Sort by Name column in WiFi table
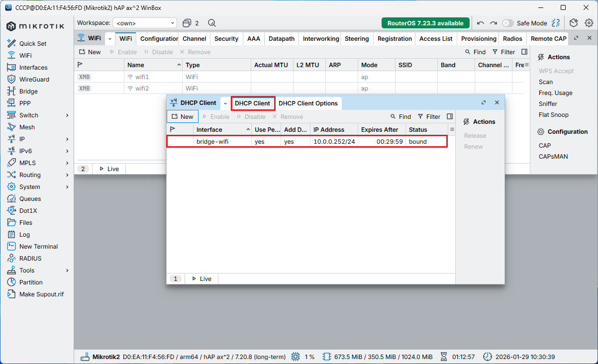The width and height of the screenshot is (598, 364). (x=153, y=65)
